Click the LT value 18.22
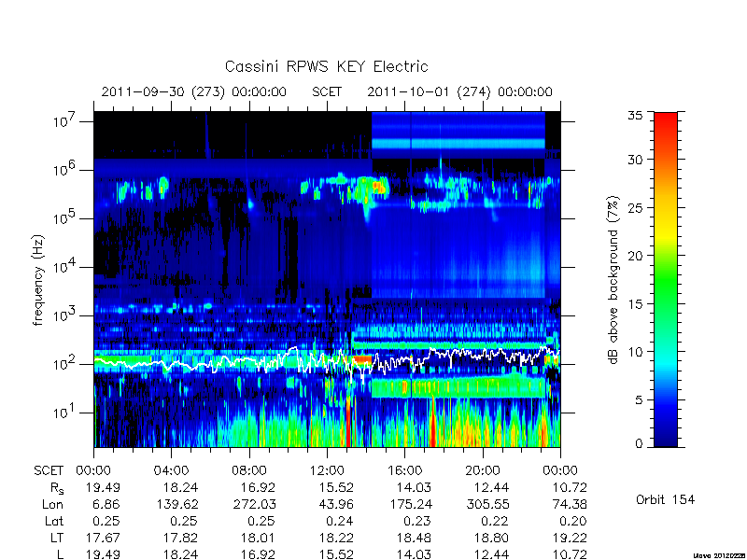This screenshot has width=747, height=560. pos(335,538)
